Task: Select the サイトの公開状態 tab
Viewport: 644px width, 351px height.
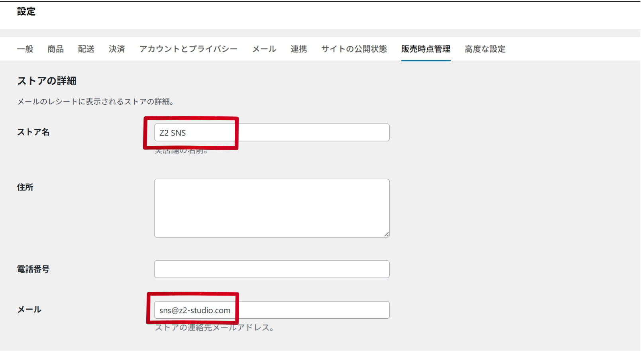Action: click(x=354, y=49)
